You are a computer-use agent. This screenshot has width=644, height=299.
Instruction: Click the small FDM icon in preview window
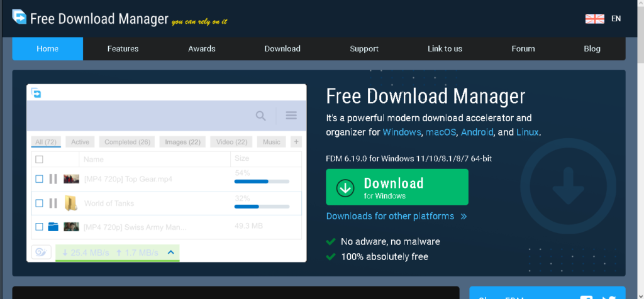pyautogui.click(x=36, y=93)
